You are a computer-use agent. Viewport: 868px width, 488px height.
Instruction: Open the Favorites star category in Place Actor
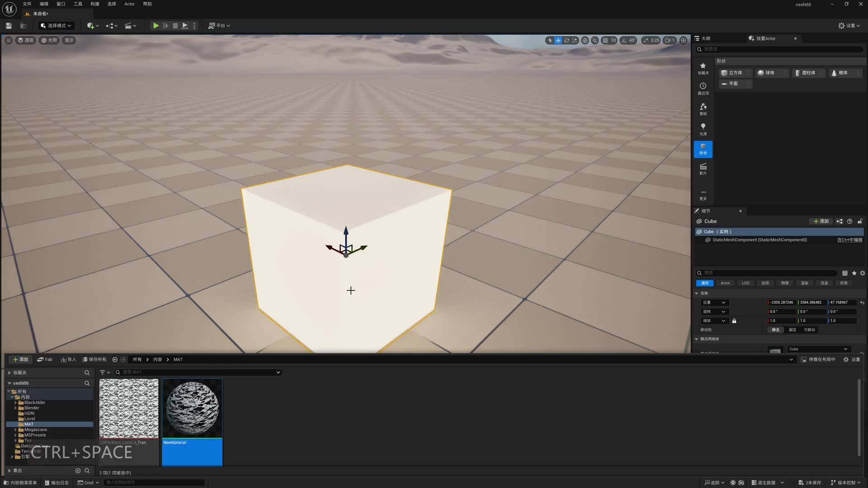(703, 68)
